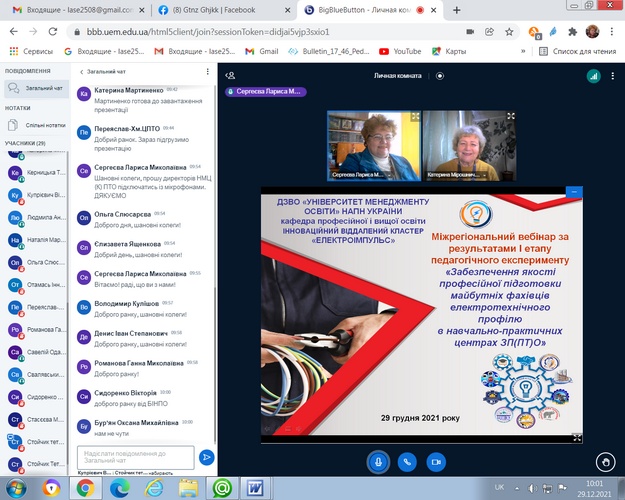This screenshot has height=500, width=625.
Task: Open Сергеєва Лариса webcam name dropdown
Action: pyautogui.click(x=360, y=175)
